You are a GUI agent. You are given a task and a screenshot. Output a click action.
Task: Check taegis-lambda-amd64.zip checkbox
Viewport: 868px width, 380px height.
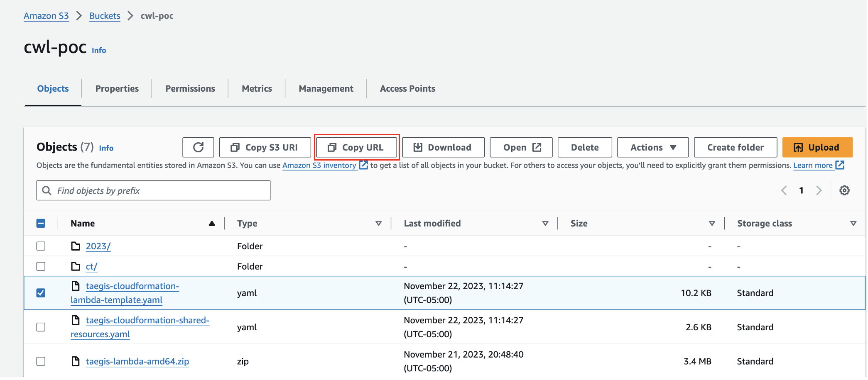point(41,361)
